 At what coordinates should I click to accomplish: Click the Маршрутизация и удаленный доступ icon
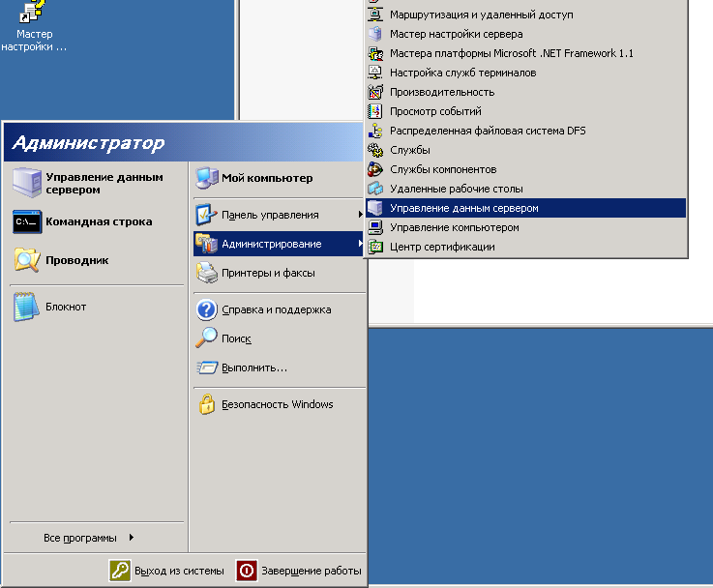375,15
